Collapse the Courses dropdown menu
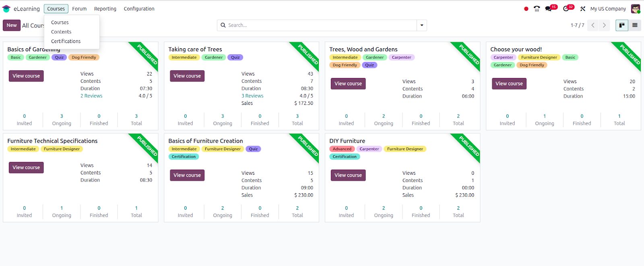Image resolution: width=644 pixels, height=266 pixels. click(56, 9)
